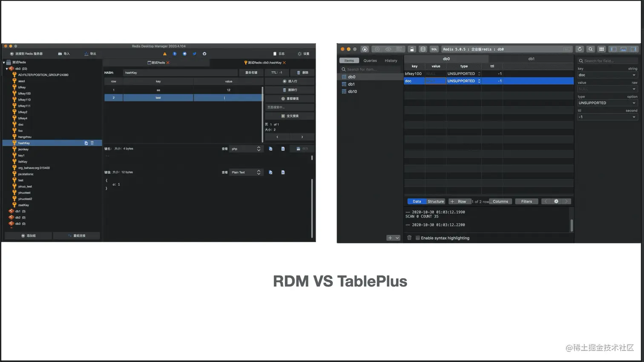This screenshot has height=362, width=644.
Task: Open the Twitter icon in RDM toolbar
Action: tap(194, 54)
